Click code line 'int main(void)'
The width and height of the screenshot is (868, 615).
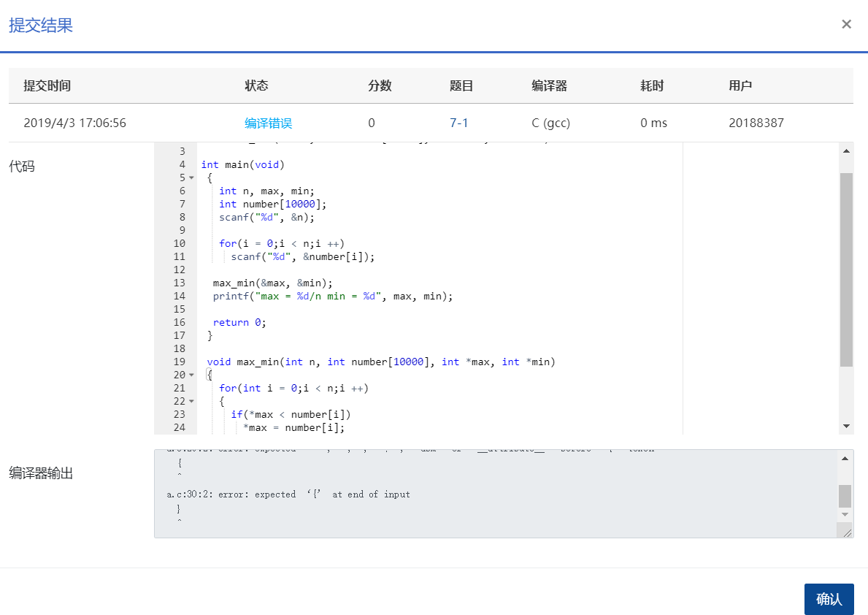(x=242, y=164)
